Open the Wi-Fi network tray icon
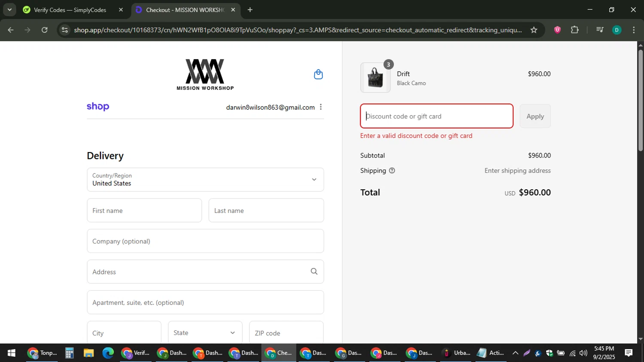This screenshot has width=644, height=362. click(x=572, y=353)
